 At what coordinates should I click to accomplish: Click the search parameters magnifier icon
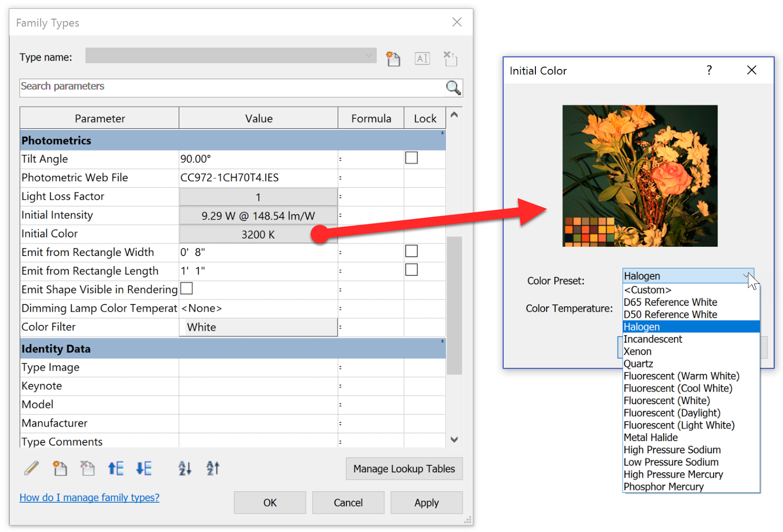coord(453,88)
